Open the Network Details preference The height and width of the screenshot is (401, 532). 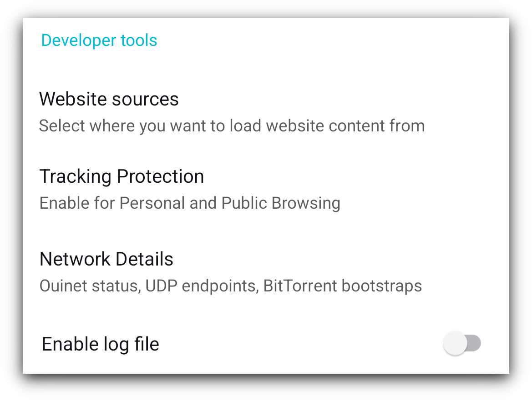106,259
